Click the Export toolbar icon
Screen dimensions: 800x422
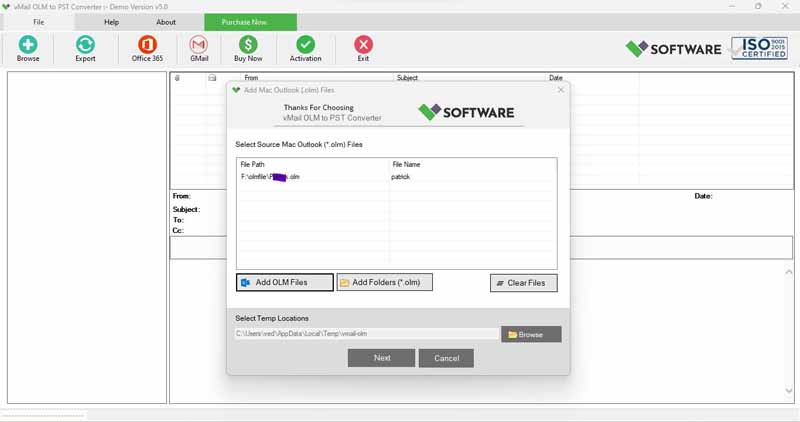pos(85,48)
